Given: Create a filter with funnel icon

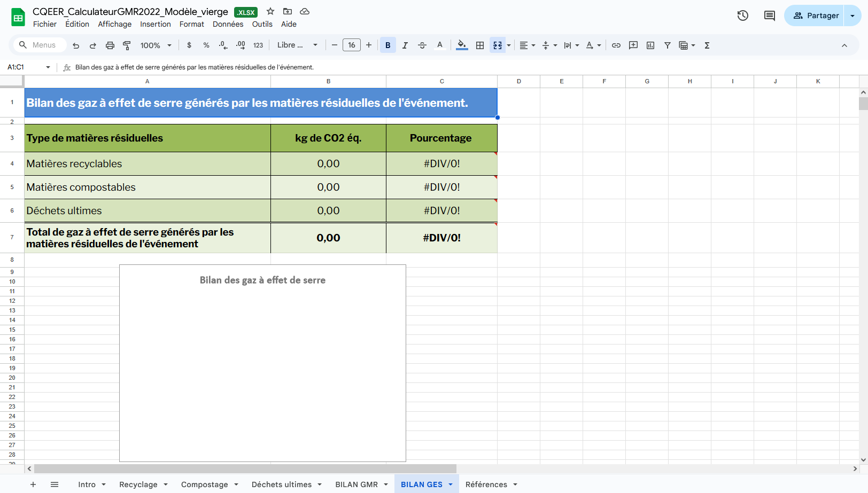Looking at the screenshot, I should click(668, 45).
